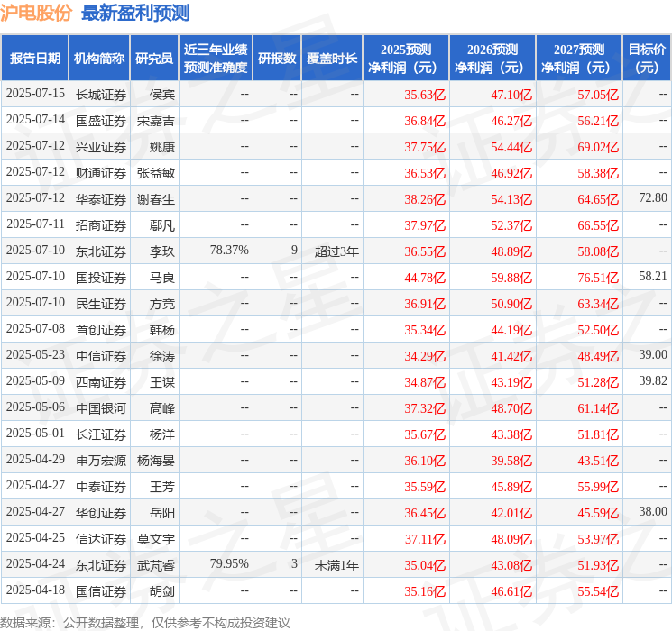
Task: Click the 2027预测净利润 column header
Action: point(579,59)
